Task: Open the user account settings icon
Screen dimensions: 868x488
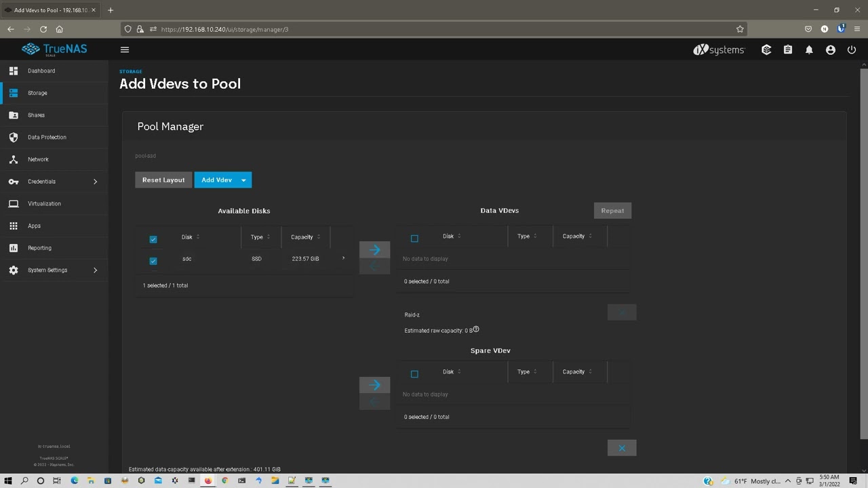Action: 830,49
